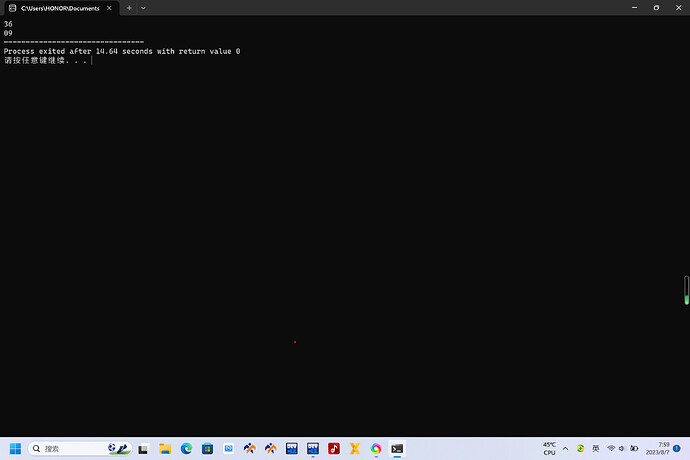Open the clock and date panel
The width and height of the screenshot is (690, 460).
pos(657,449)
